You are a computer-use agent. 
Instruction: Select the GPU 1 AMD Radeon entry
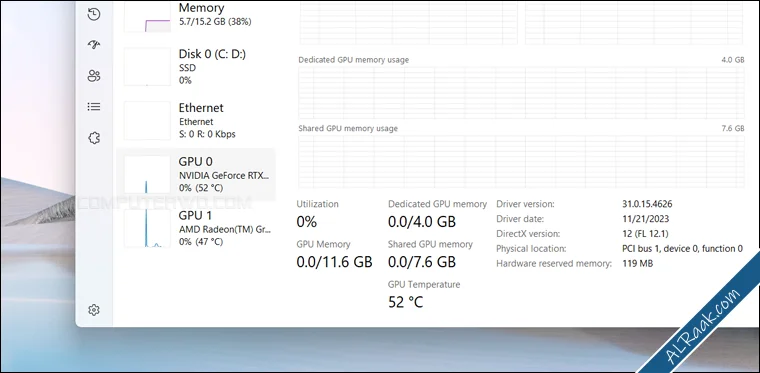click(x=196, y=228)
